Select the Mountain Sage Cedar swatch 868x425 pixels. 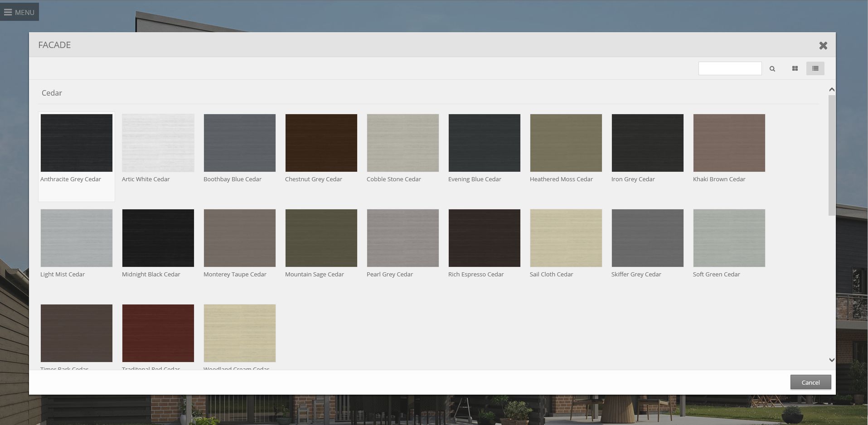click(x=321, y=238)
